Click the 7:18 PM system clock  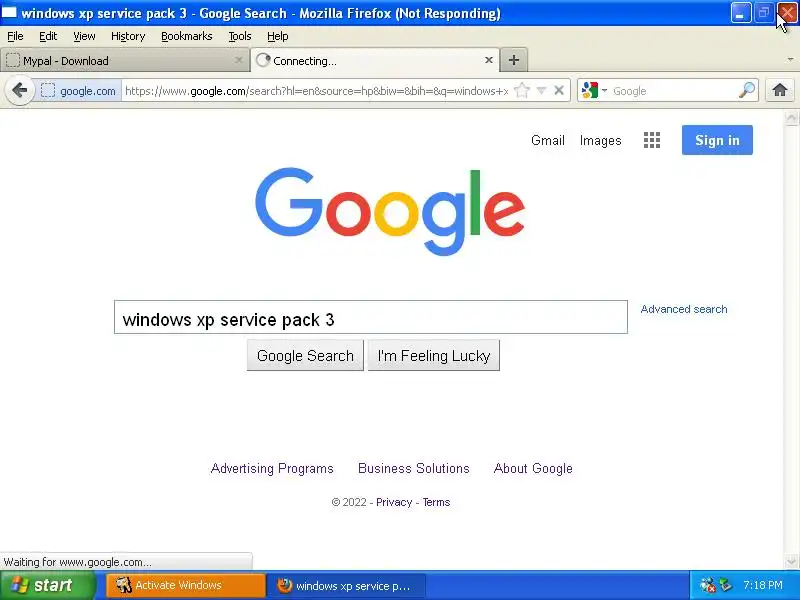click(763, 585)
